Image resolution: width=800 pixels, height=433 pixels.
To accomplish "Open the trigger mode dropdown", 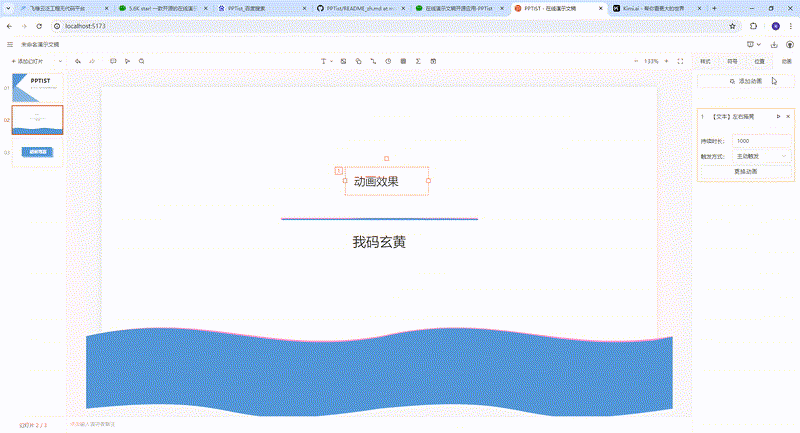I will tap(762, 156).
